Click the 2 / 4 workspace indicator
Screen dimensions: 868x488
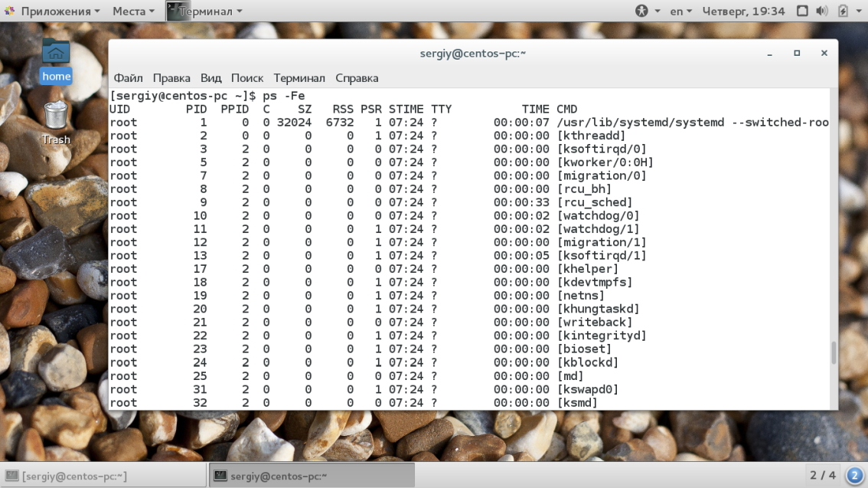coord(823,475)
